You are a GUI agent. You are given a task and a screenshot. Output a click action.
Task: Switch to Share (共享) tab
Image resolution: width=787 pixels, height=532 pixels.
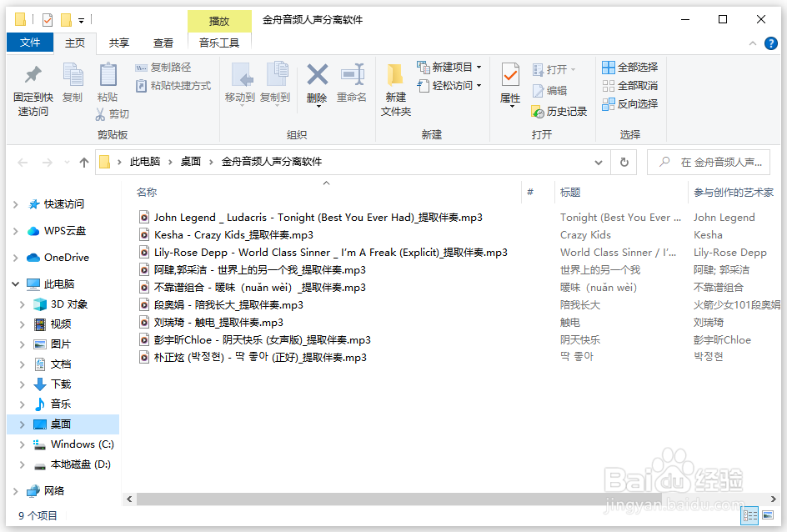click(119, 43)
